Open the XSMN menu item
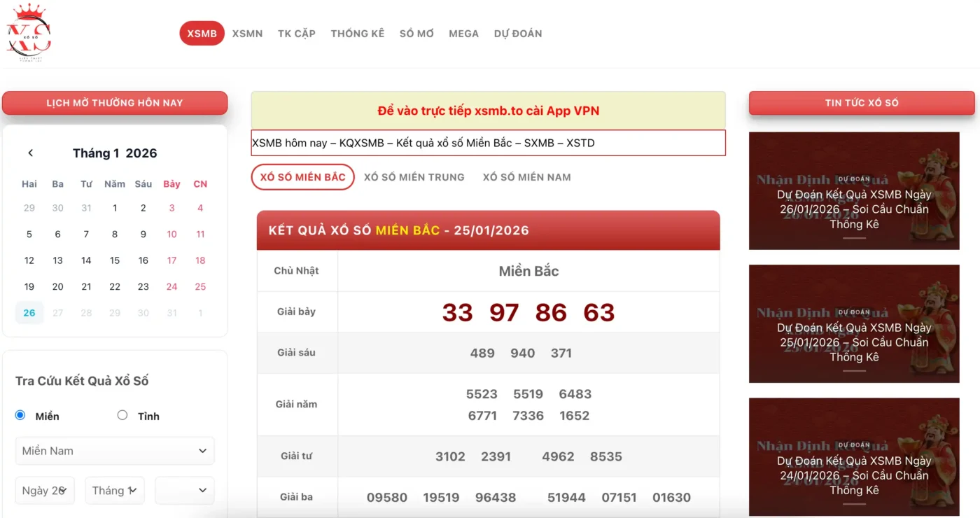The height and width of the screenshot is (518, 980). coord(247,34)
